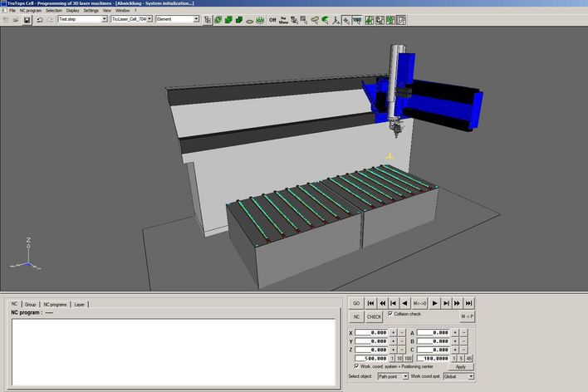
Task: Switch to the Layer tab
Action: (80, 305)
